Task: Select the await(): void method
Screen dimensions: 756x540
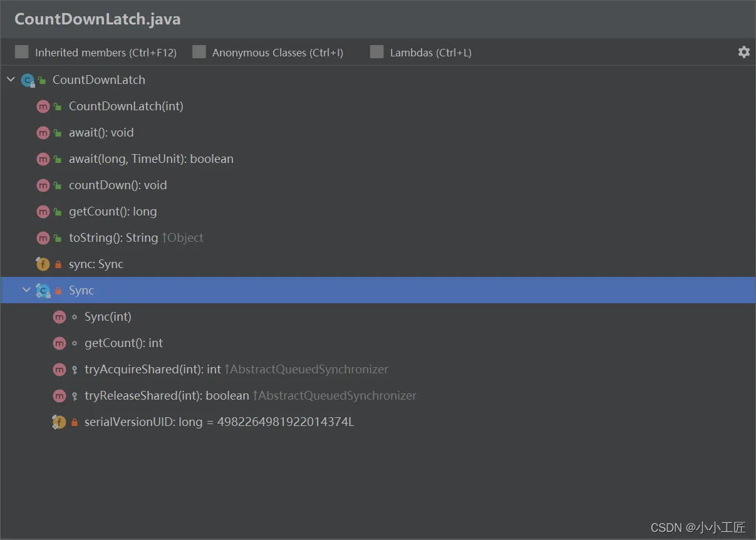Action: coord(101,133)
